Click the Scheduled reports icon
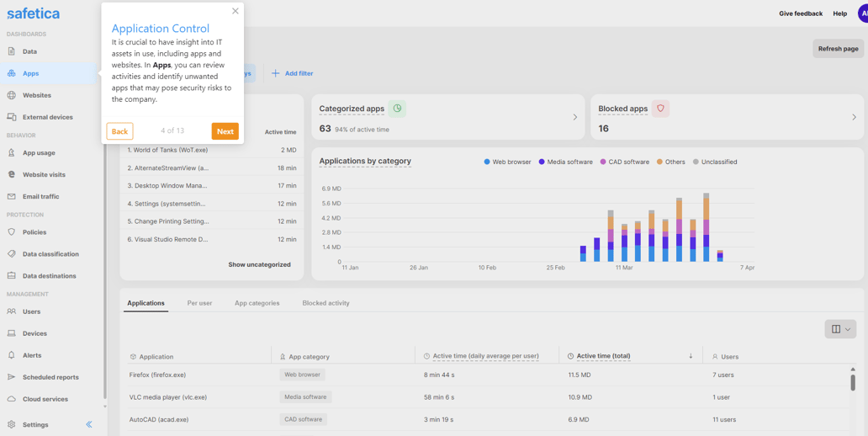868x436 pixels. 11,377
